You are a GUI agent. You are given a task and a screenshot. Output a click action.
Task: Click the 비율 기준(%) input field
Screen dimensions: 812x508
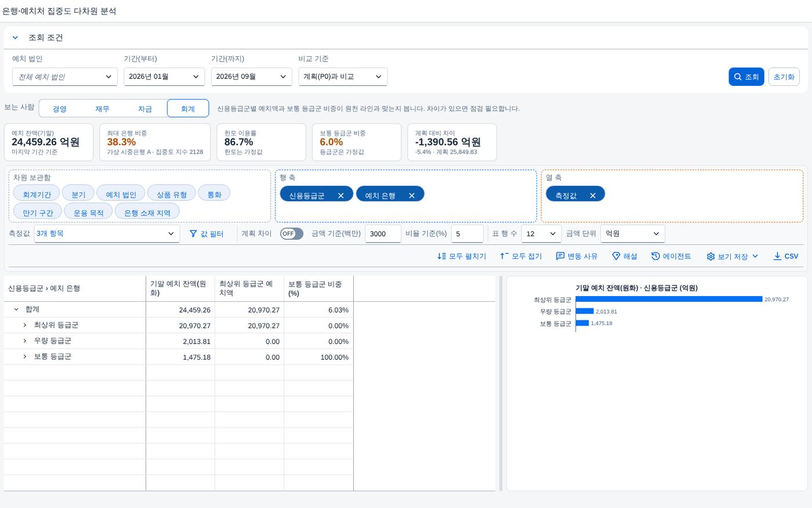click(467, 233)
